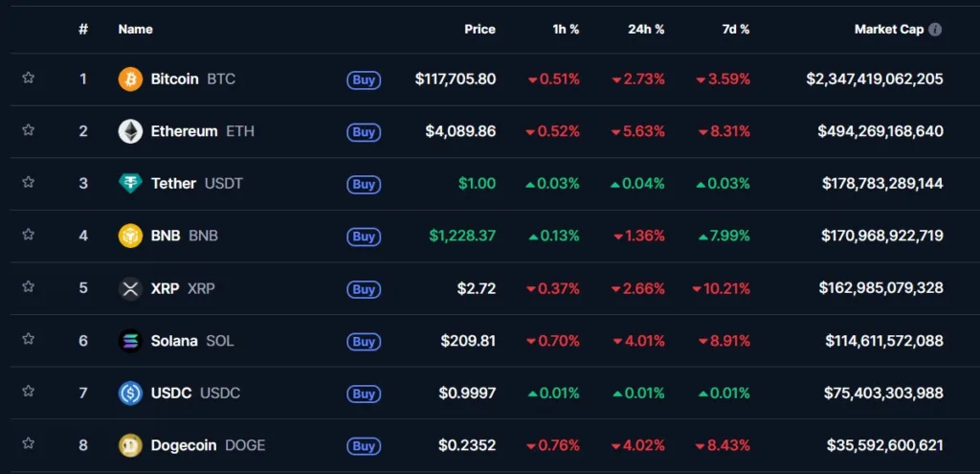Image resolution: width=980 pixels, height=474 pixels.
Task: Click the Bitcoin coin logo icon
Action: pos(130,79)
